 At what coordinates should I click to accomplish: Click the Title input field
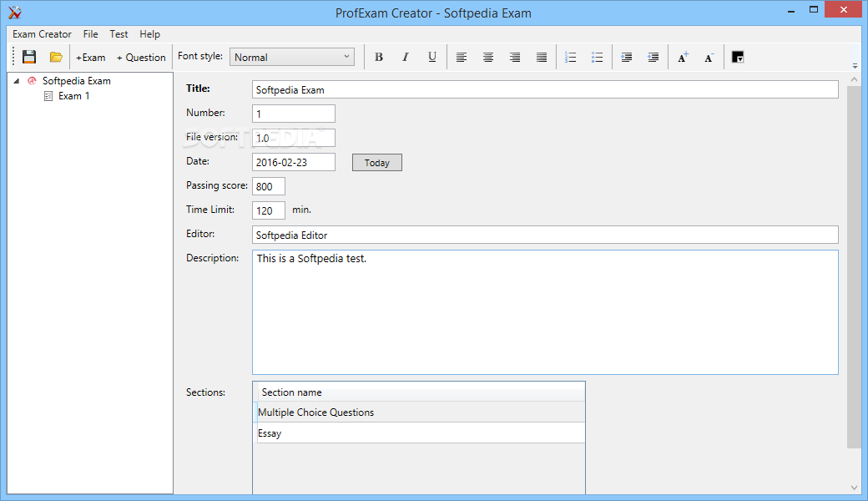point(545,89)
